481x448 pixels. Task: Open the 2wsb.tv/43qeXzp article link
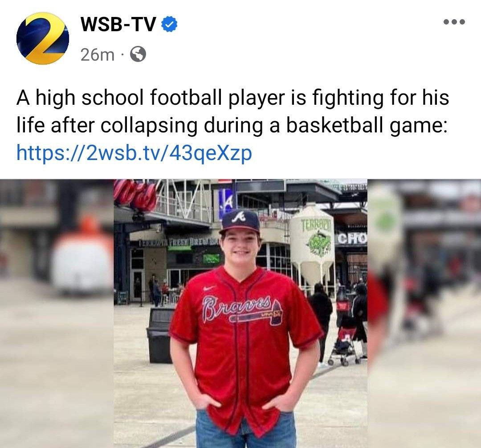[134, 153]
